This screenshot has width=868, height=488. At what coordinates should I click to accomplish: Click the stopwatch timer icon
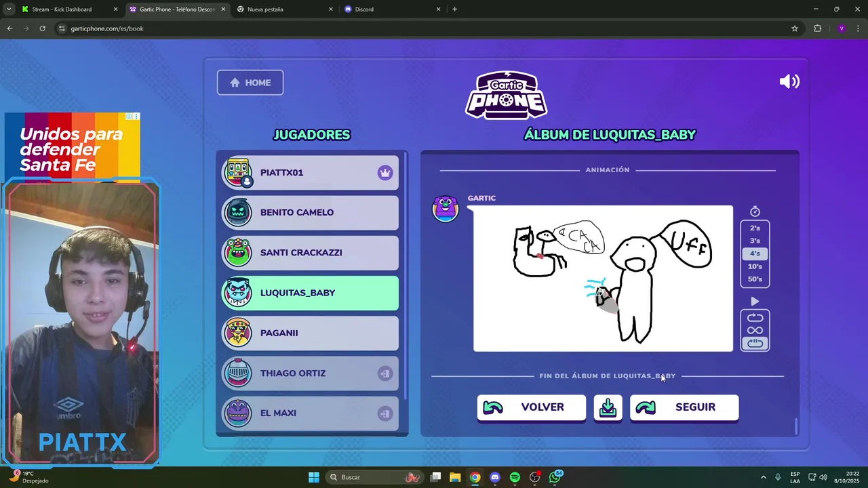tap(755, 211)
